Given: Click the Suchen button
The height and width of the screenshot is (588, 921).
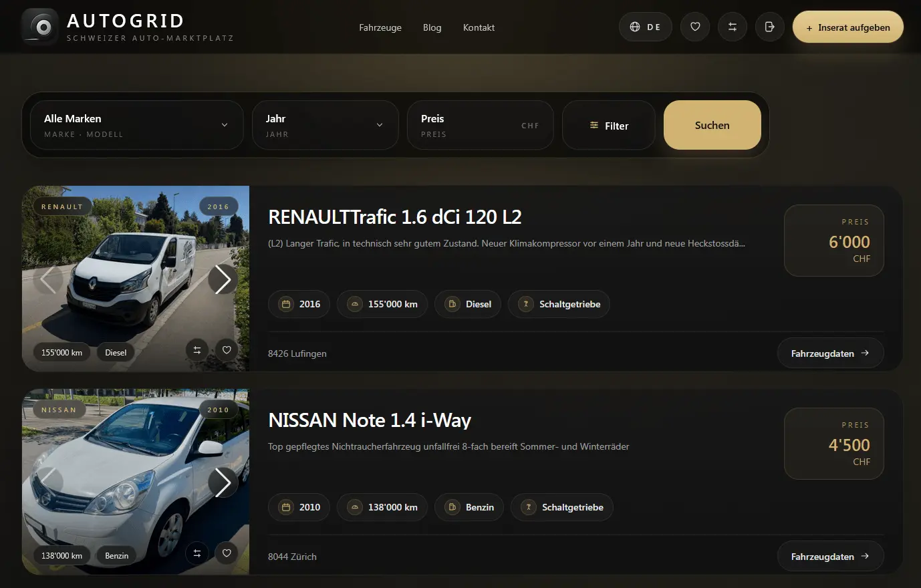Looking at the screenshot, I should coord(712,125).
